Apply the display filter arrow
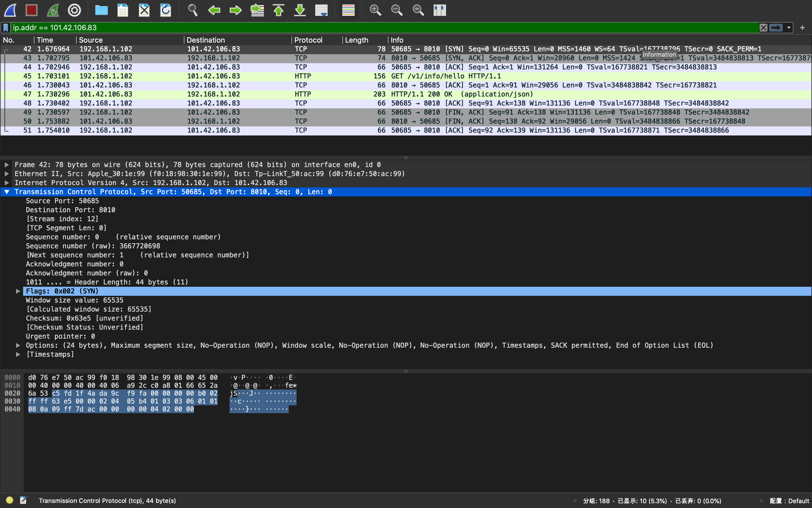The image size is (812, 508). [776, 28]
